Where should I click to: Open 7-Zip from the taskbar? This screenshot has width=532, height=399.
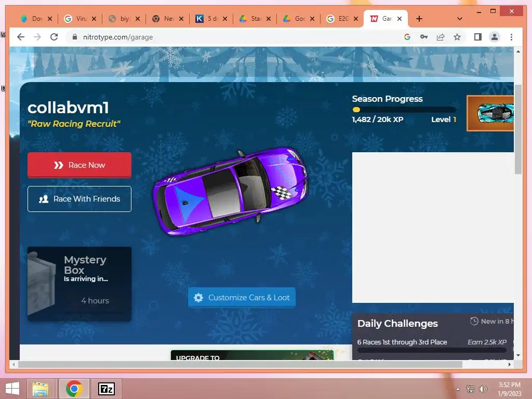pos(106,389)
